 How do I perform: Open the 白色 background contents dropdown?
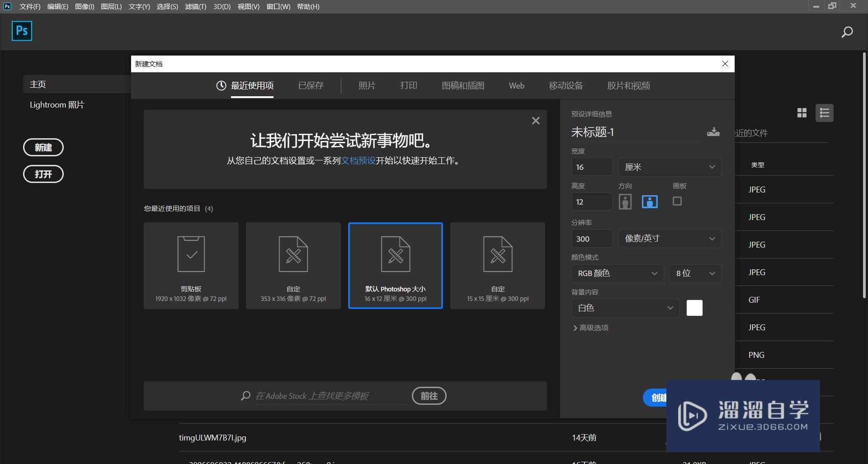(625, 308)
